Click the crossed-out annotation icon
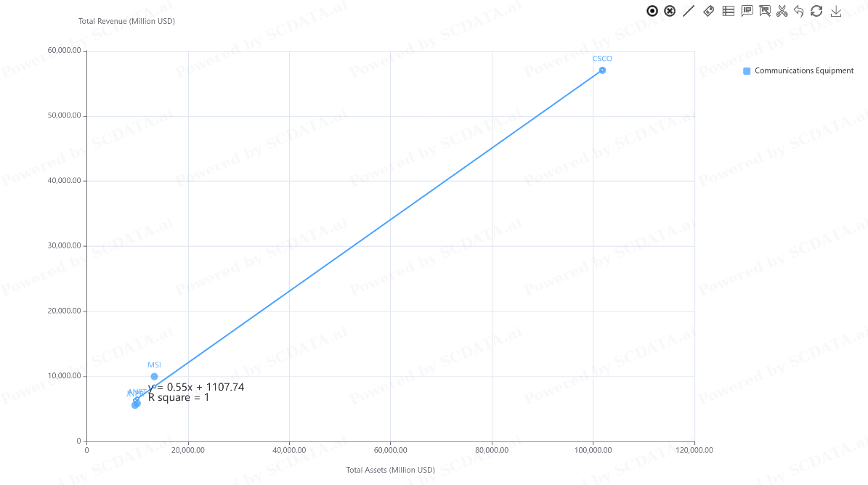The height and width of the screenshot is (485, 868). pos(765,11)
